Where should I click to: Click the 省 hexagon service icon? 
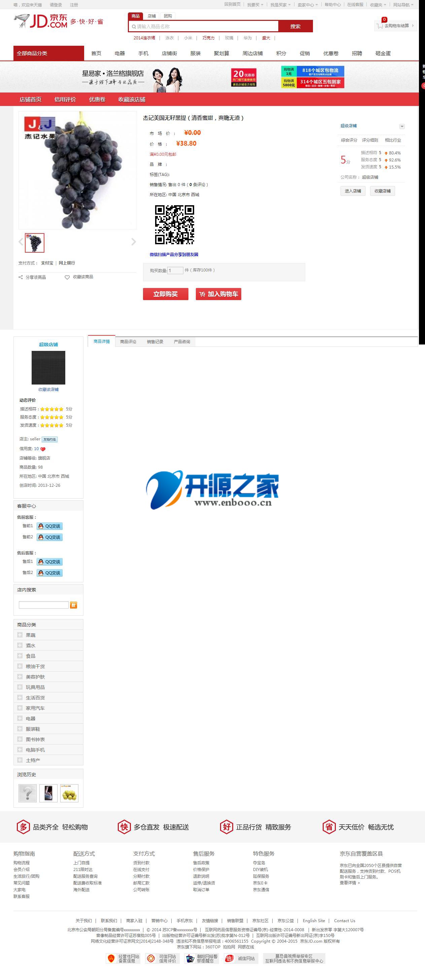pos(329,827)
